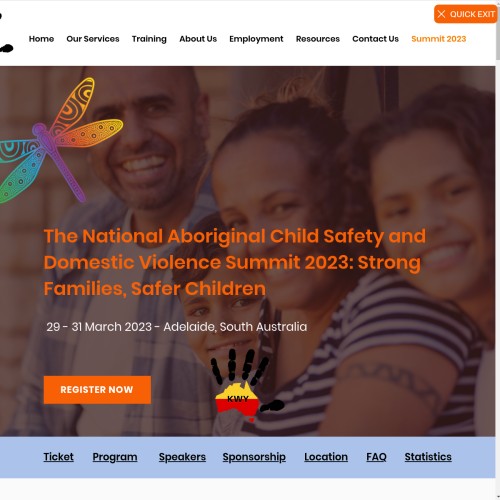
Task: Click the rainbow dragonfly logo
Action: (62, 141)
